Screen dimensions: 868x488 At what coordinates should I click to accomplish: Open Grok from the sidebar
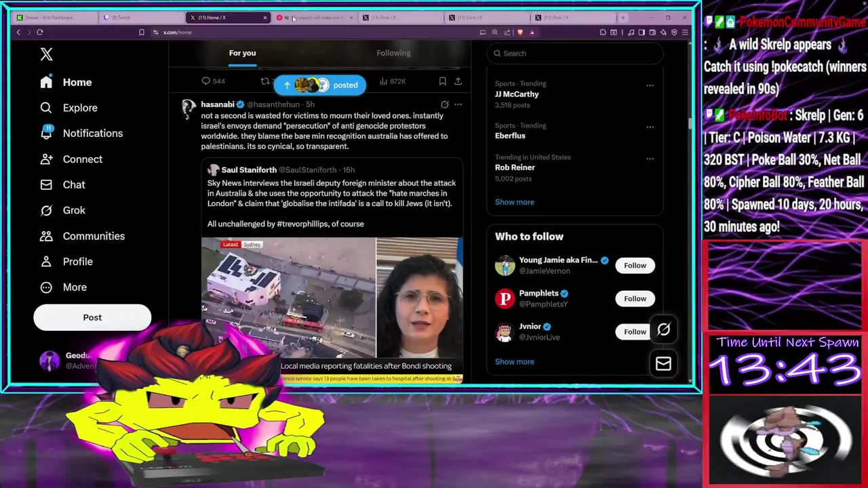coord(62,210)
